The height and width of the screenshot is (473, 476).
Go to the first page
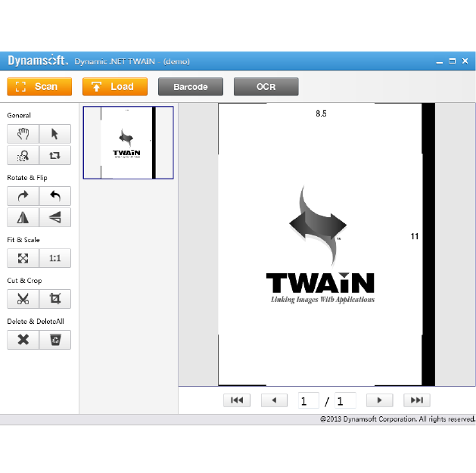237,400
